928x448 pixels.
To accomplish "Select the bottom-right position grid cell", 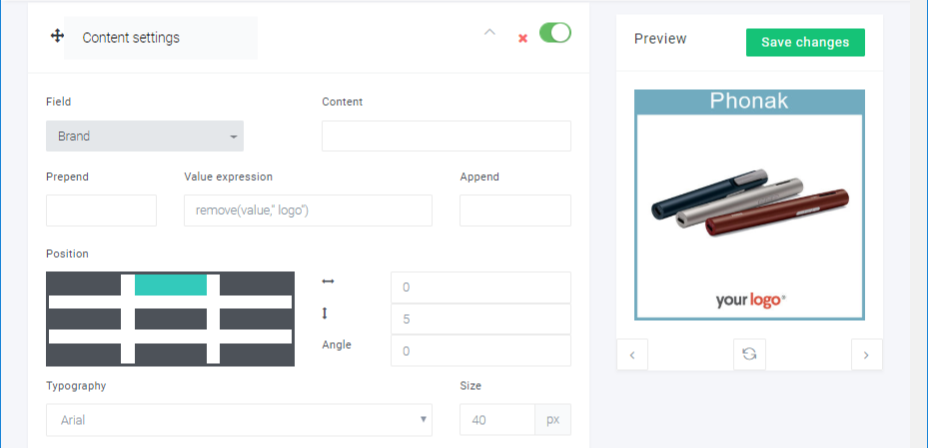I will point(257,354).
